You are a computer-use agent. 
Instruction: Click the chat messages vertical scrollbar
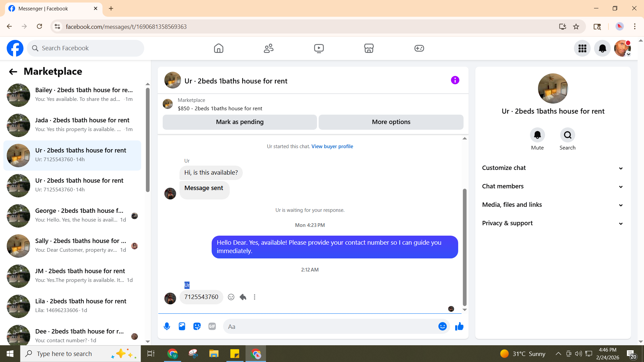(465, 246)
